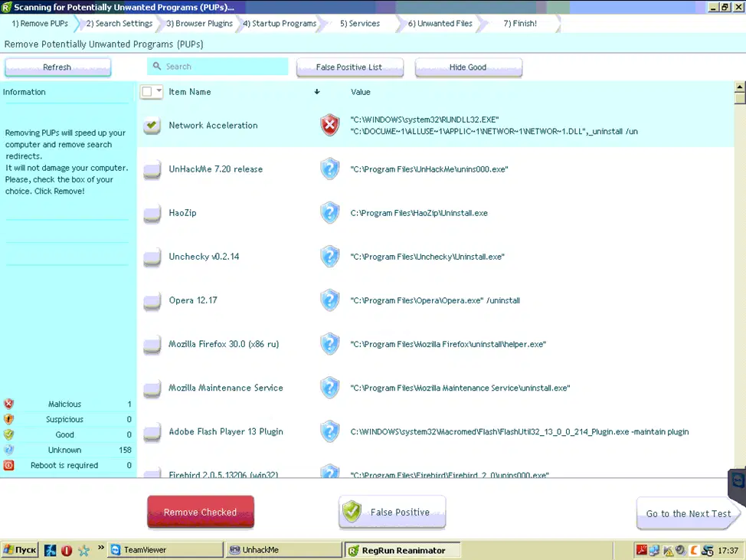Click the shield icon for Mozilla Firefox 30.0
The image size is (746, 560).
(x=329, y=344)
